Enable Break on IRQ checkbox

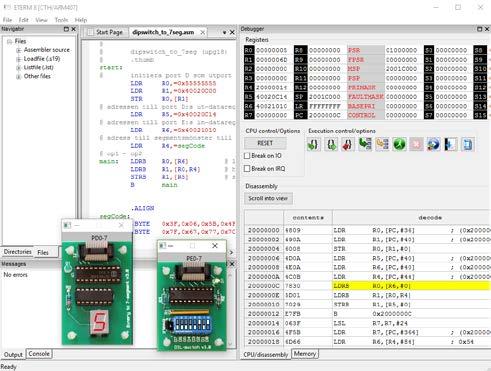(x=247, y=169)
